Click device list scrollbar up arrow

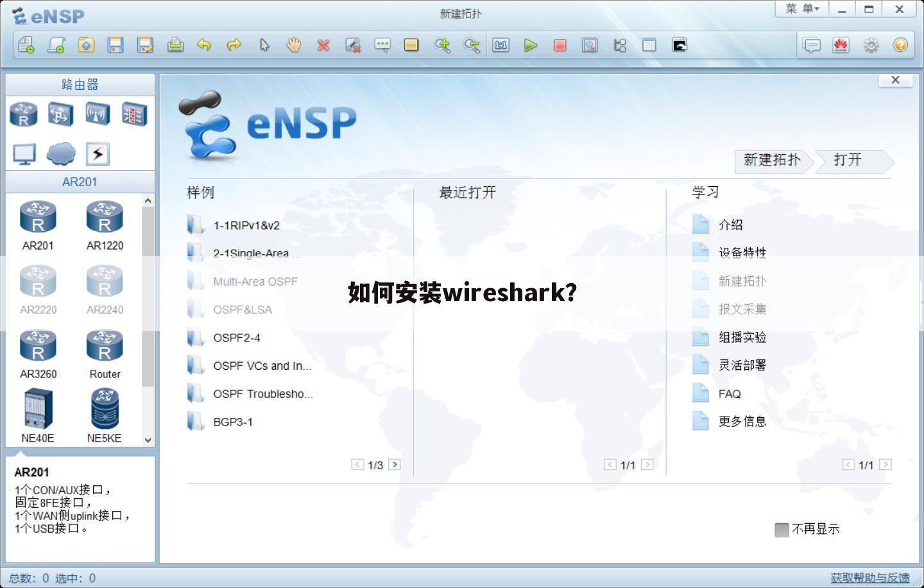pos(148,200)
